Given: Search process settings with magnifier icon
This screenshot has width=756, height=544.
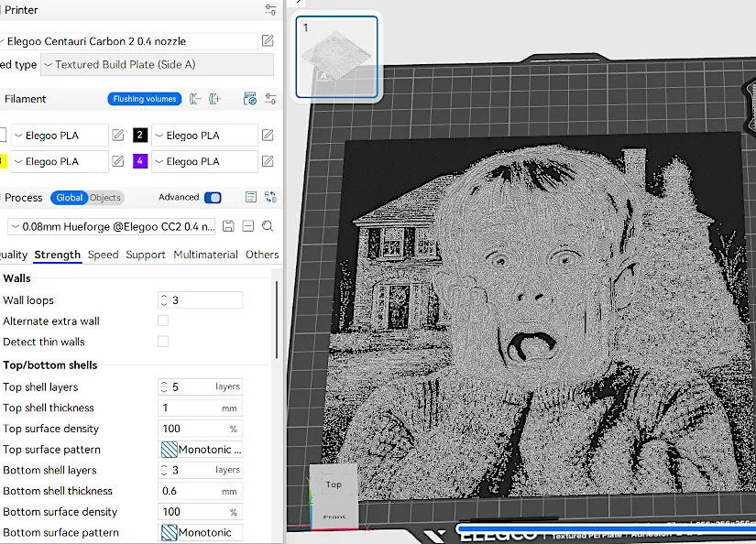Looking at the screenshot, I should coord(268,226).
